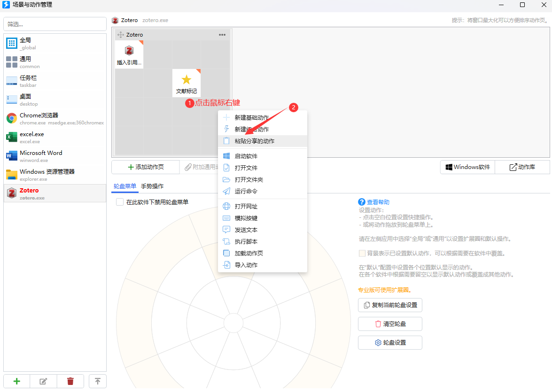The width and height of the screenshot is (552, 392).
Task: Select the excel.exe icon in list
Action: (x=12, y=137)
